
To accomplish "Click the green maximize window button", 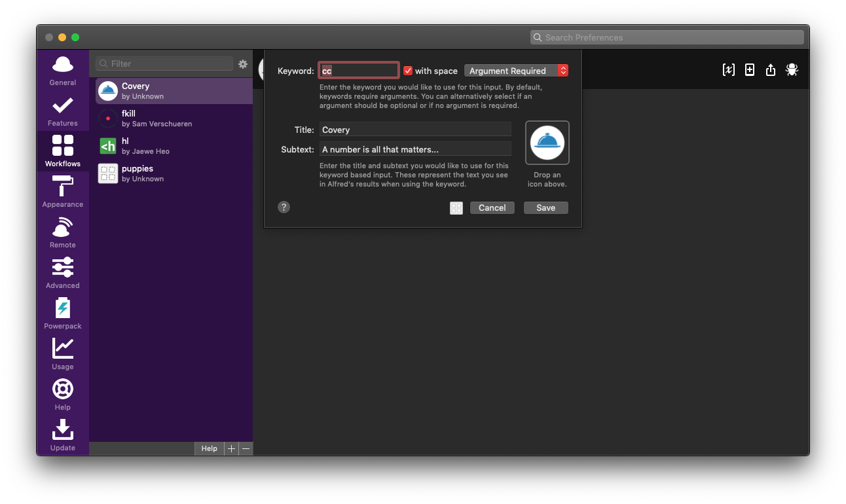I will (x=75, y=37).
